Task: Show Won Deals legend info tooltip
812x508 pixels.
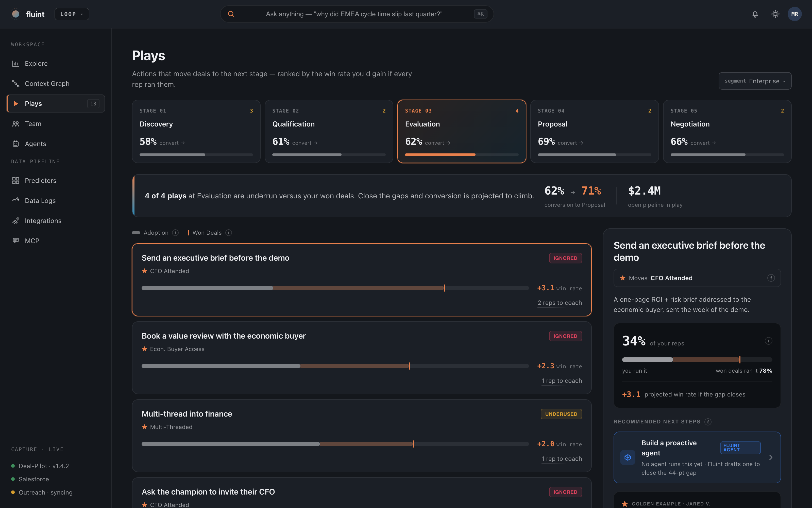Action: pyautogui.click(x=228, y=232)
